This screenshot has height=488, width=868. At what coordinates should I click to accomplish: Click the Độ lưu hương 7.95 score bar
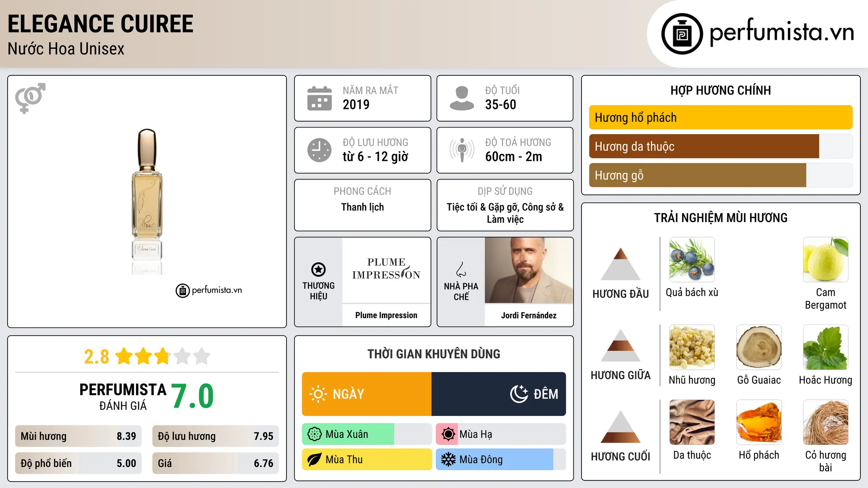coord(216,436)
